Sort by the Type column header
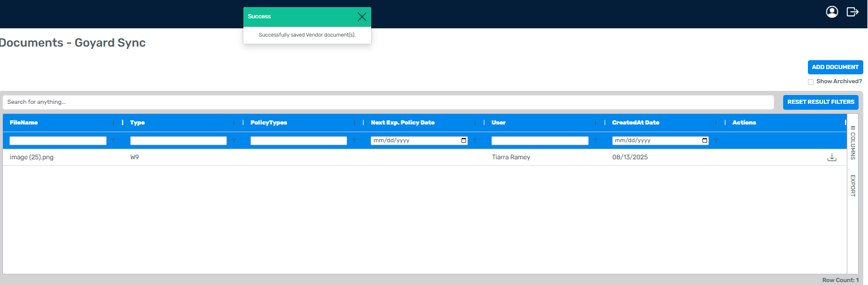Screen dimensions: 868x285 click(137, 123)
